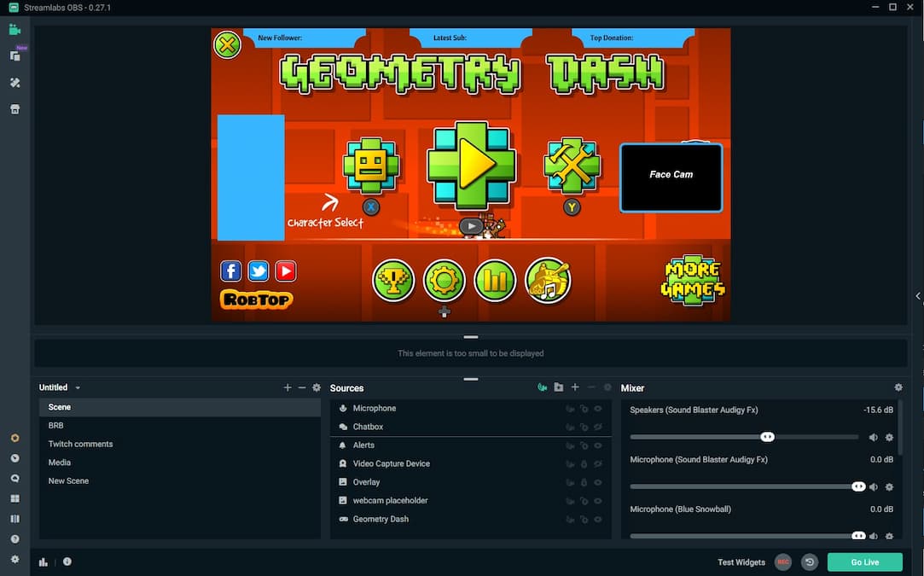Open Microphone (Sound Blaster Audigy Fx) settings gear

[x=889, y=487]
